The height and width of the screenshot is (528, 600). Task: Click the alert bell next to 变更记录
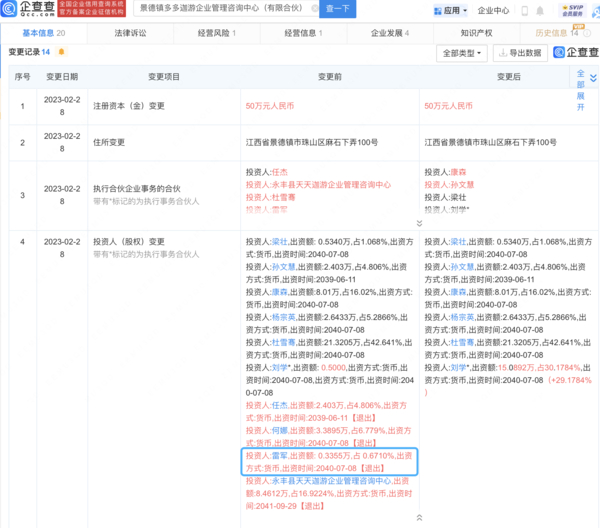tap(61, 52)
